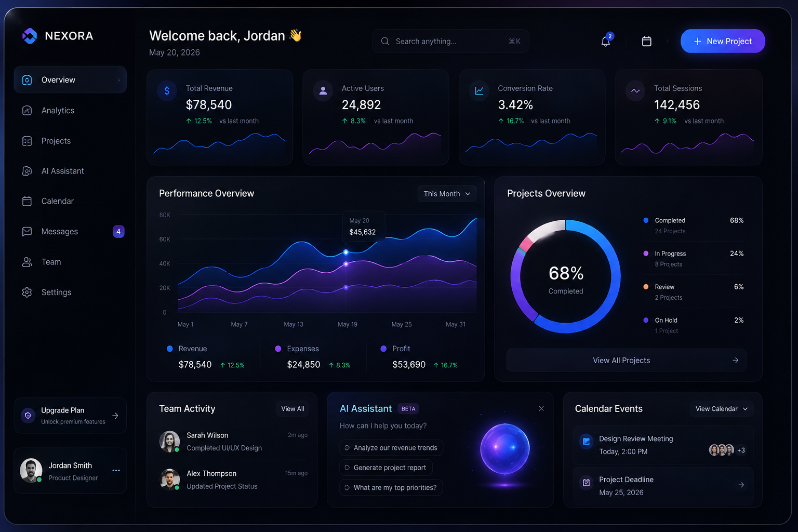Click the calendar icon in top bar
This screenshot has width=798, height=532.
click(647, 41)
